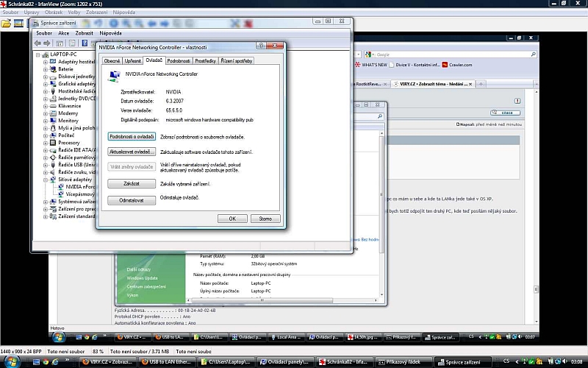Select the Počítač computer icon in the tree
588x368 pixels.
pyautogui.click(x=53, y=135)
